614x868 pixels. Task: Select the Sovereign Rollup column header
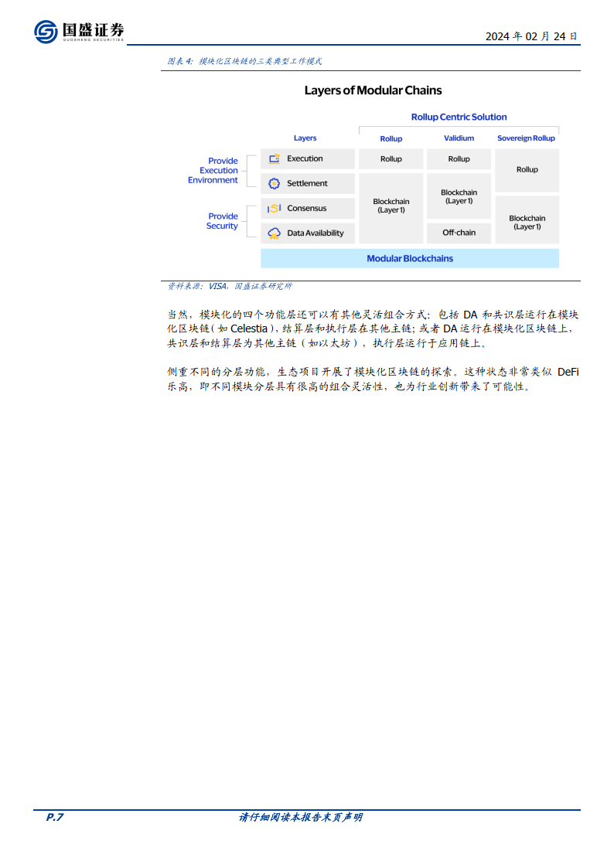coord(526,138)
